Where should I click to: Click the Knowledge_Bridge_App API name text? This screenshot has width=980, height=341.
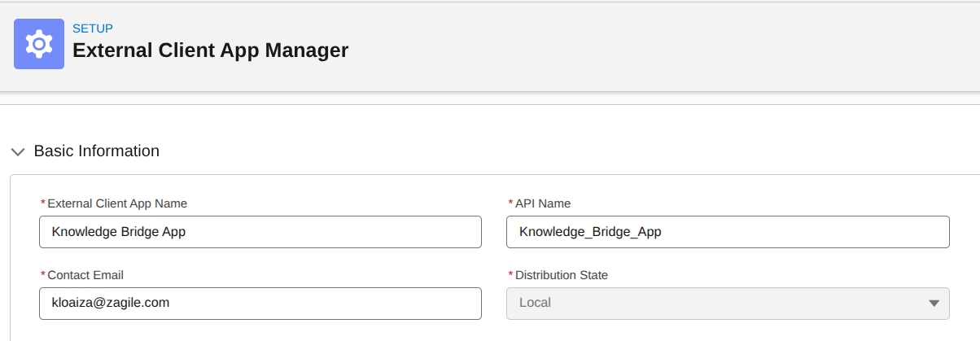point(590,232)
